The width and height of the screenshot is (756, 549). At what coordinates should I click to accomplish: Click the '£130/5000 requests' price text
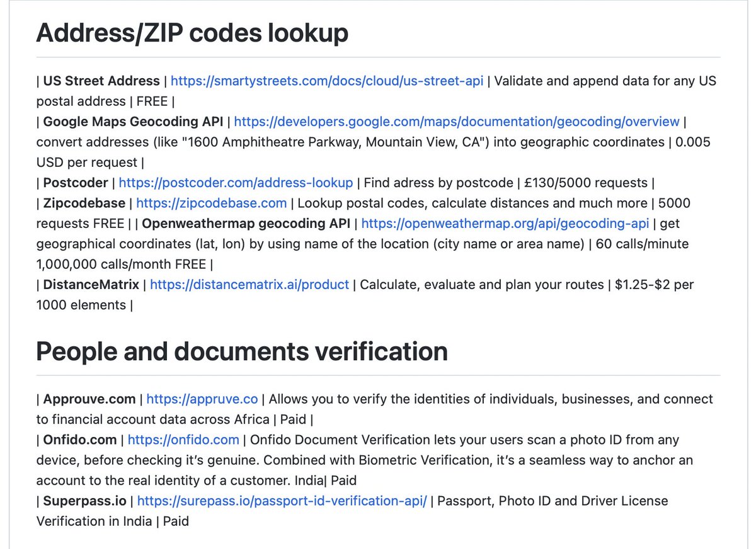point(585,183)
